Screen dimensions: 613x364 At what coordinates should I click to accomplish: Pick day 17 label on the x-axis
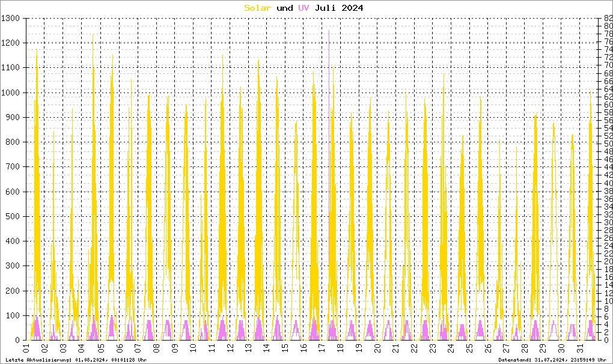click(322, 348)
